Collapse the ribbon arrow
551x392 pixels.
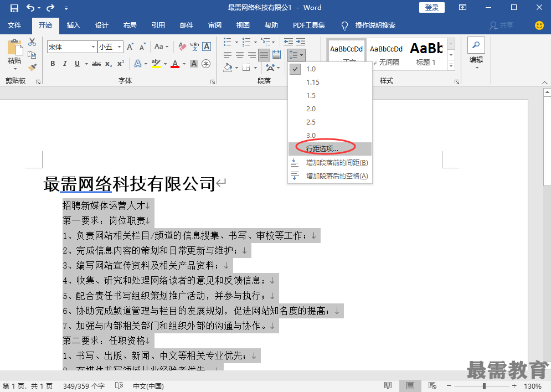(x=544, y=82)
